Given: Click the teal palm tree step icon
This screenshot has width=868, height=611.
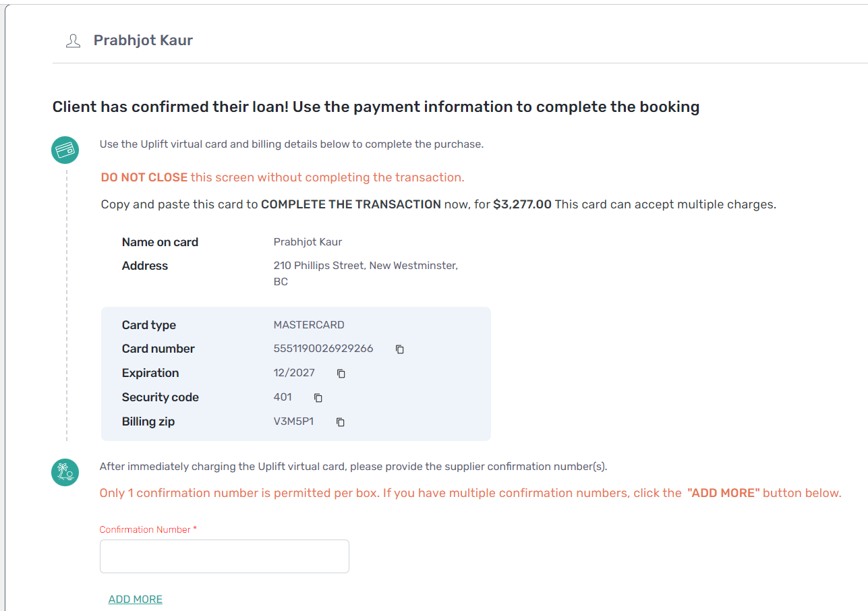Looking at the screenshot, I should click(x=65, y=472).
